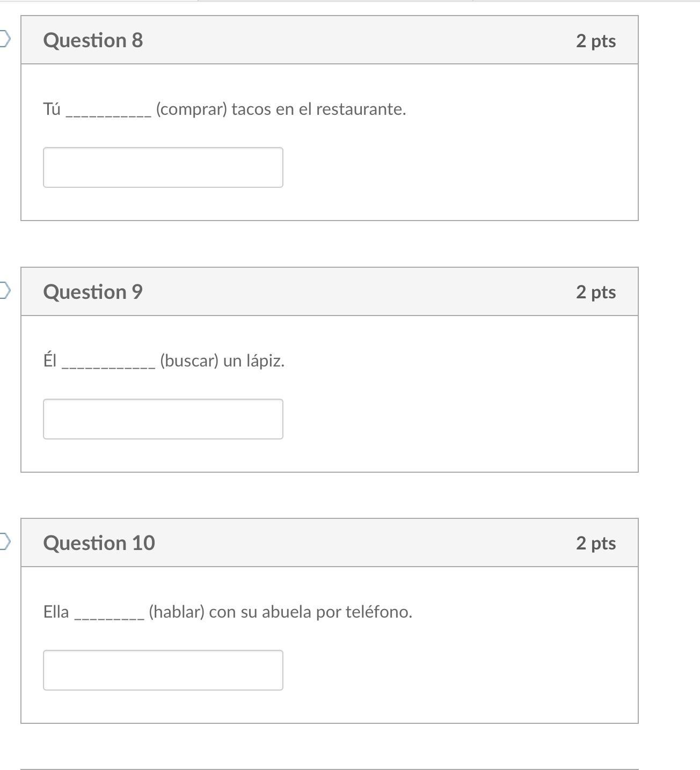Screen dimensions: 700x770
Task: Focus the answer field for Question 9
Action: pyautogui.click(x=163, y=419)
